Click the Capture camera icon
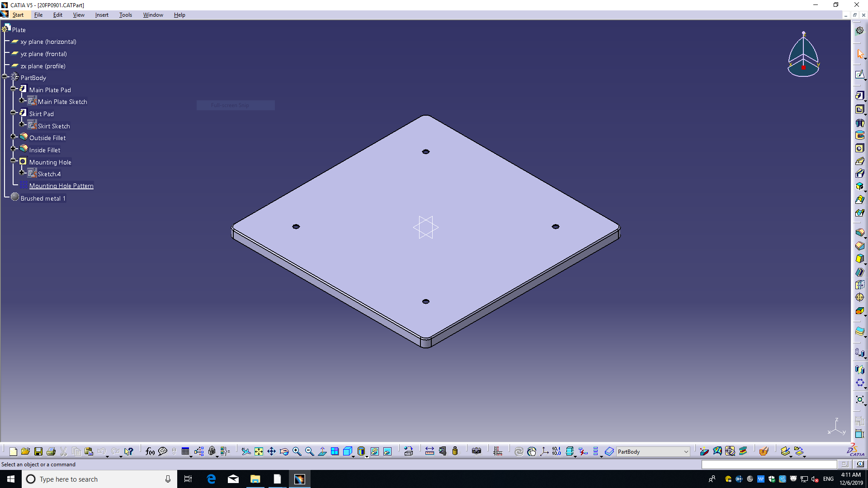 coord(476,451)
